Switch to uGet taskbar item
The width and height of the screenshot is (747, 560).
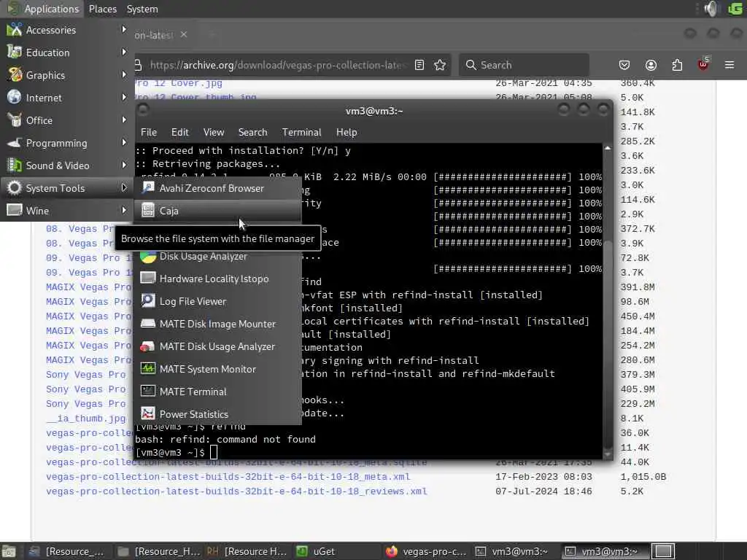pos(336,551)
